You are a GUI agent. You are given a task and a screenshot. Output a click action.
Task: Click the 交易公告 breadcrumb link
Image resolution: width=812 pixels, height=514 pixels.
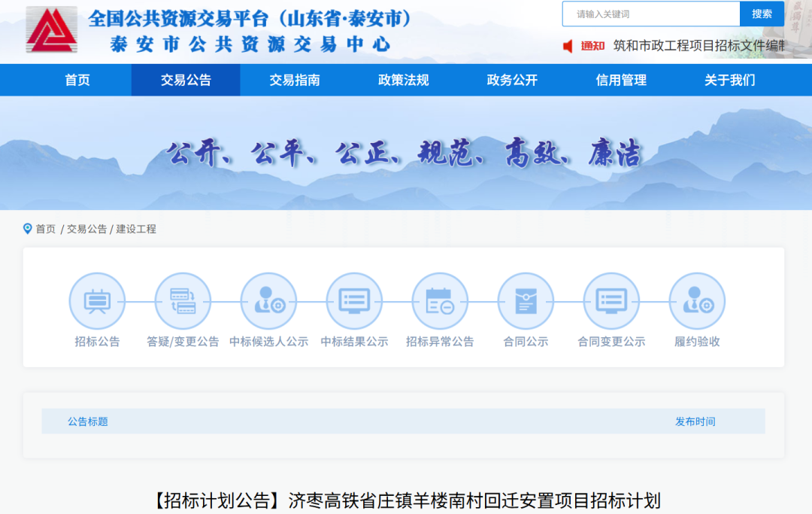[x=86, y=229]
